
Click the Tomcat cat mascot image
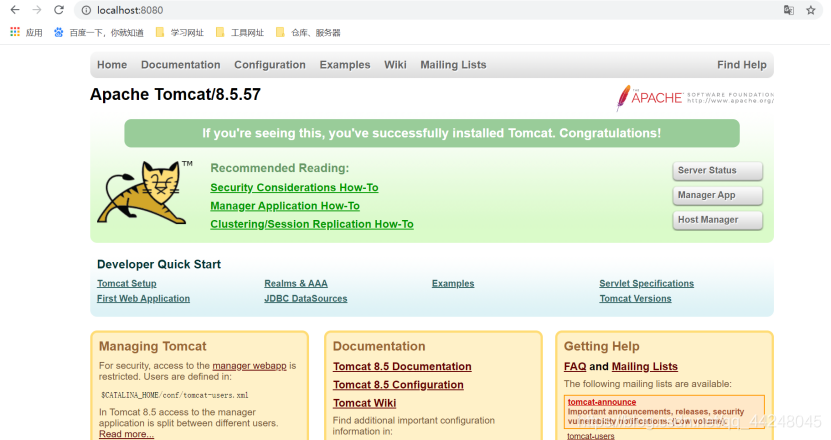[144, 192]
